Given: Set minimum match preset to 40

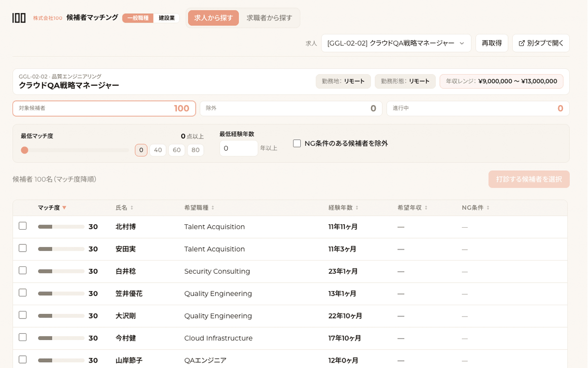Looking at the screenshot, I should click(158, 150).
